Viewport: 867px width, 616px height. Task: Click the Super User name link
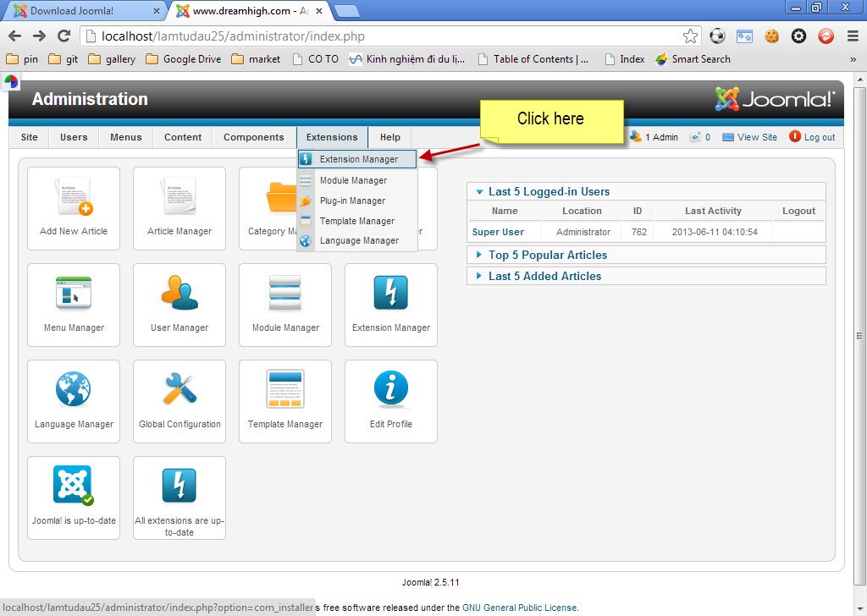[499, 231]
